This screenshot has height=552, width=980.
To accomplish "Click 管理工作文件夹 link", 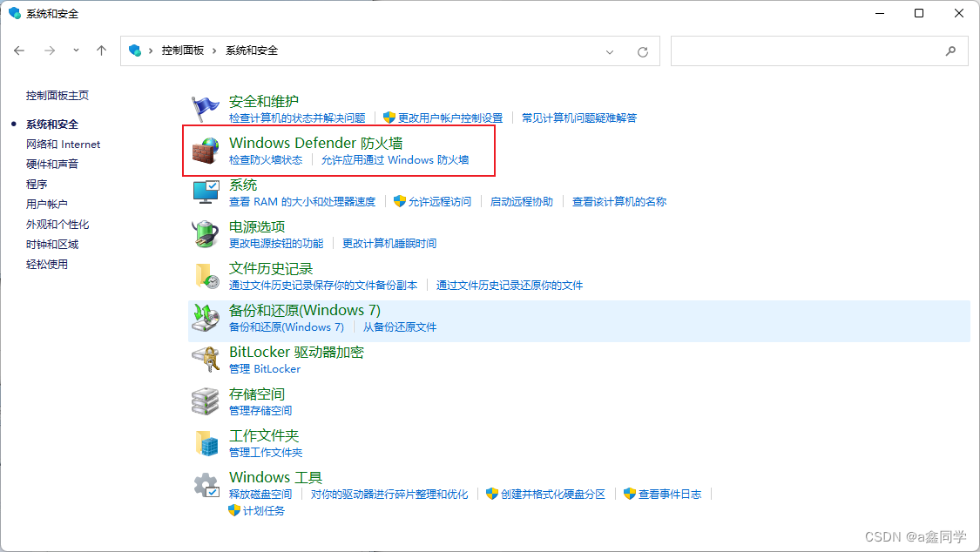I will click(266, 453).
